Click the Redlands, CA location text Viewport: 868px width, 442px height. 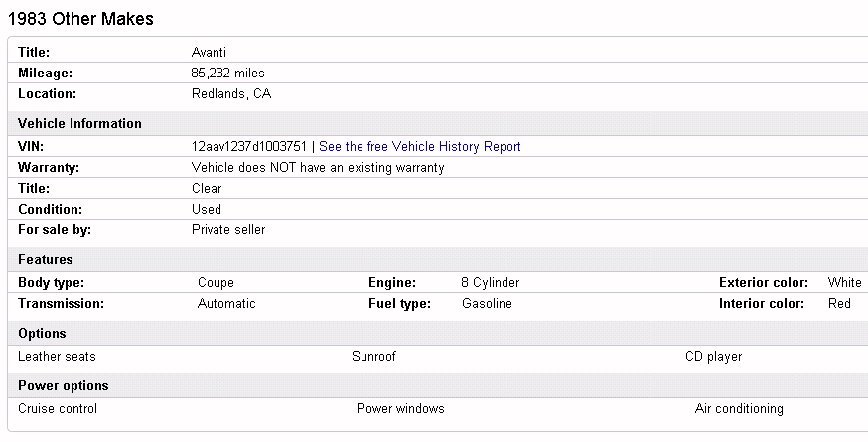click(x=230, y=94)
